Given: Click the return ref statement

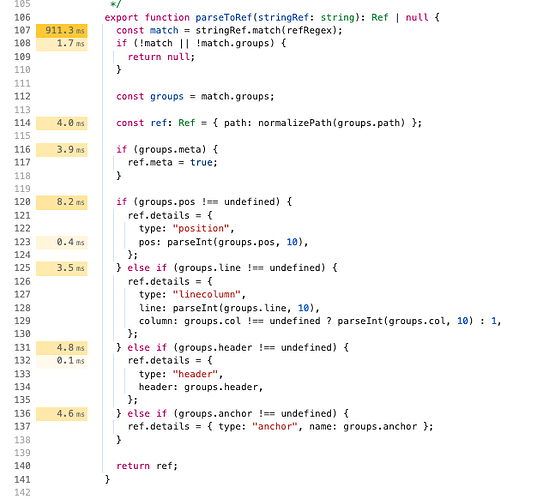Looking at the screenshot, I should pos(147,466).
